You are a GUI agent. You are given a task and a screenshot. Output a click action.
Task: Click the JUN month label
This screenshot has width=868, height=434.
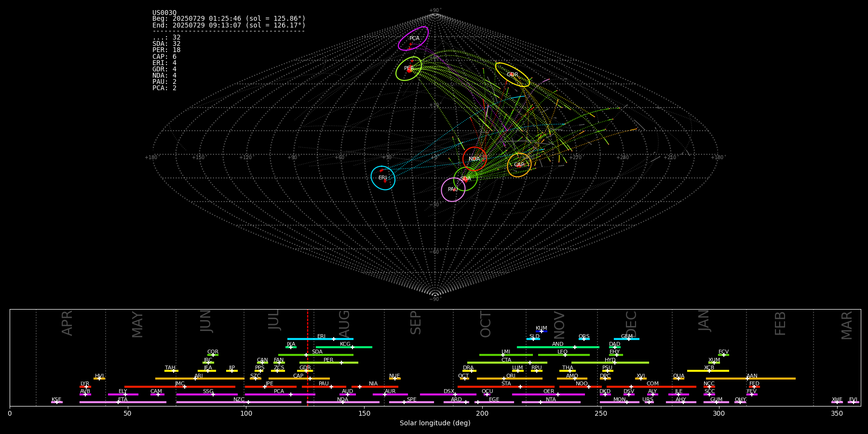(x=206, y=321)
